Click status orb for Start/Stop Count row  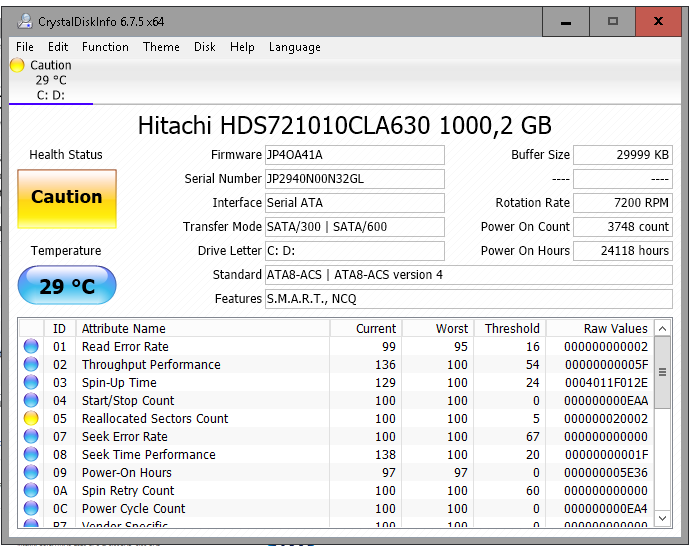pyautogui.click(x=31, y=400)
